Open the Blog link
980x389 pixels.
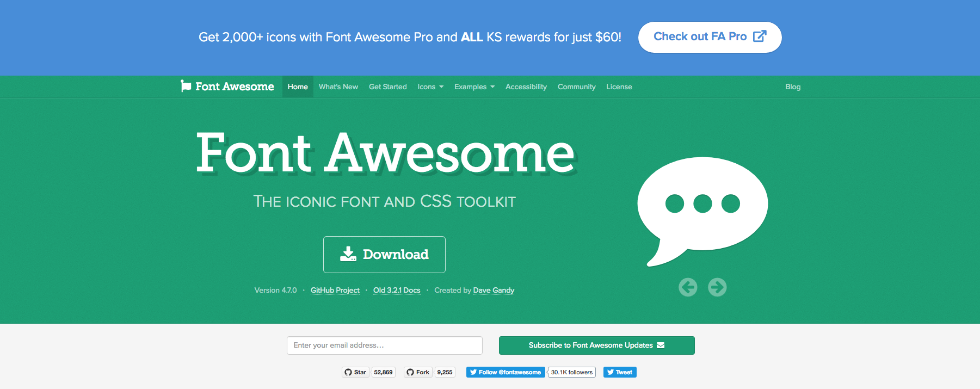(x=793, y=87)
